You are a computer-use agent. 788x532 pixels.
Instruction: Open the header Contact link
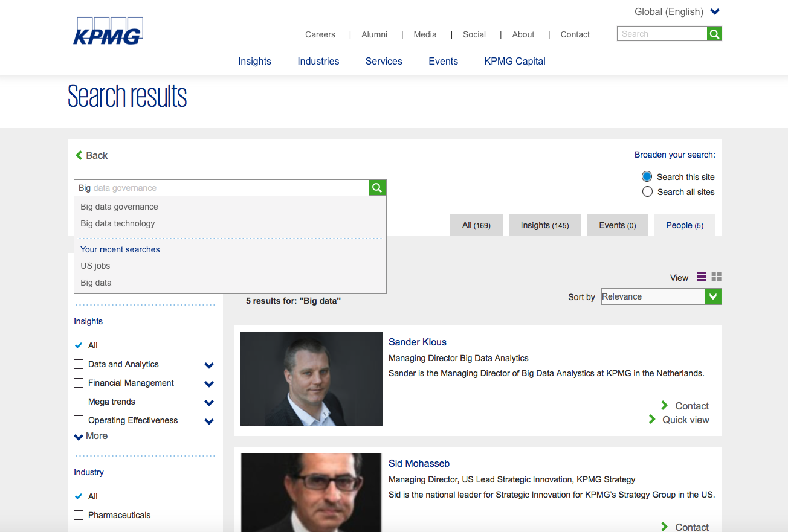coord(575,34)
